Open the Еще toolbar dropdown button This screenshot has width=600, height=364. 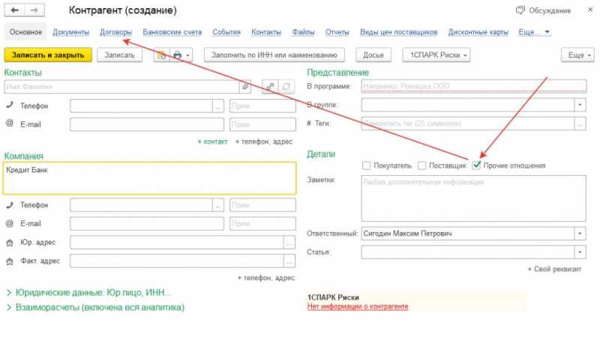577,55
